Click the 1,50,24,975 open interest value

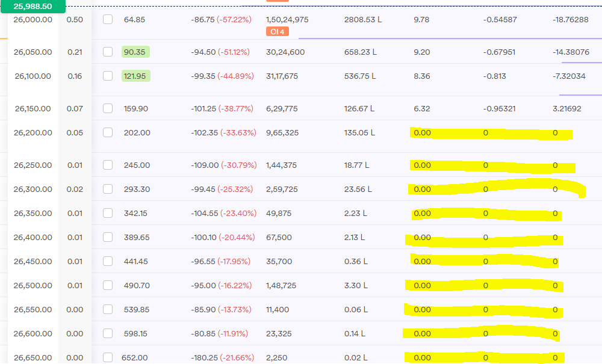[x=287, y=19]
